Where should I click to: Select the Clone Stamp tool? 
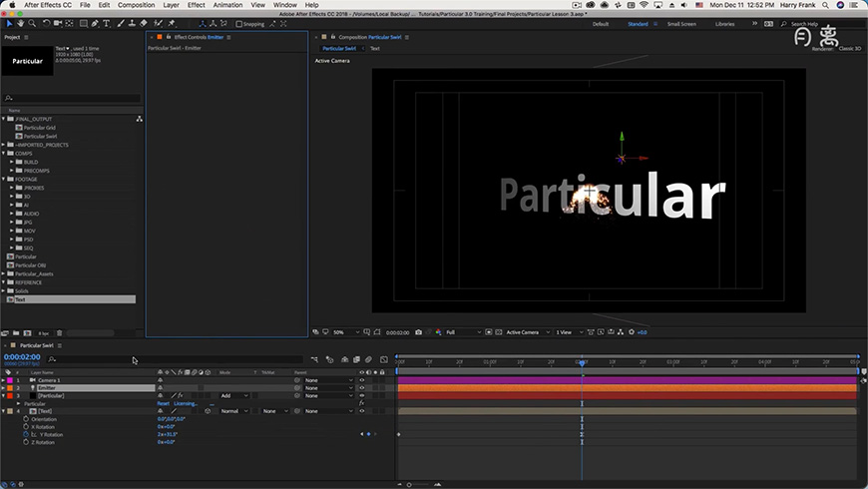pos(132,24)
